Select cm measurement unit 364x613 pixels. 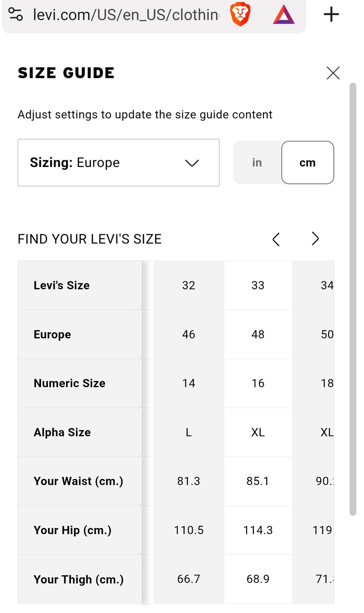(308, 162)
